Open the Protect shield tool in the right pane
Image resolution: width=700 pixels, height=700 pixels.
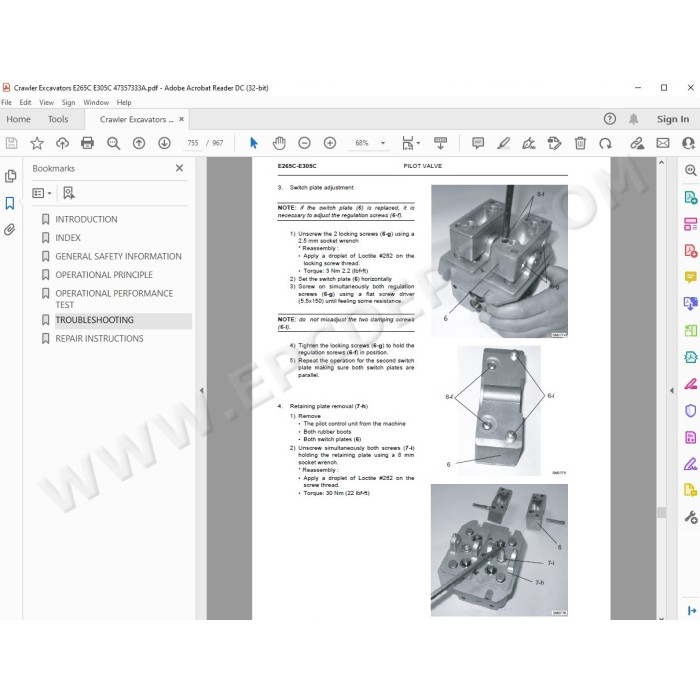pyautogui.click(x=690, y=410)
